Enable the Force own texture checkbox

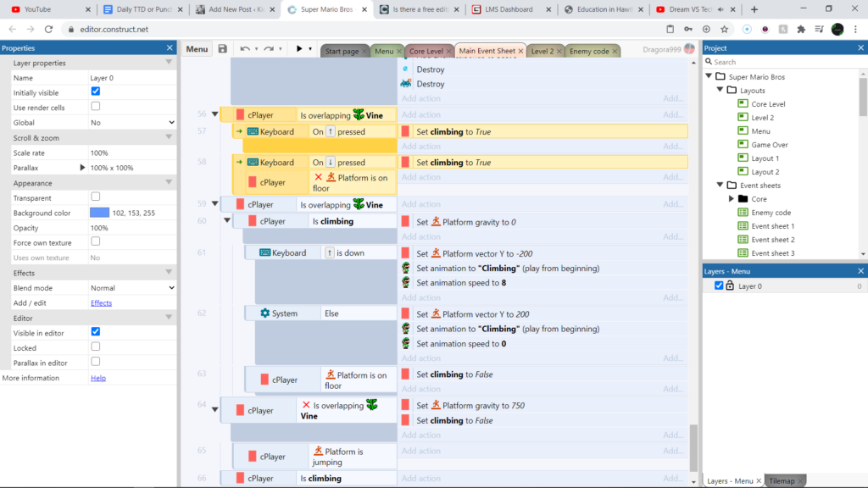95,241
